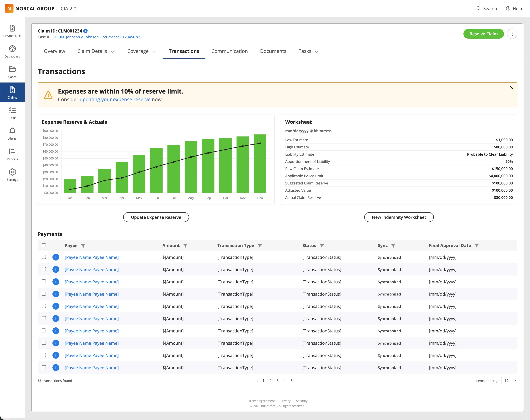Go to page 2 of transactions
Image resolution: width=530 pixels, height=420 pixels.
[x=270, y=381]
